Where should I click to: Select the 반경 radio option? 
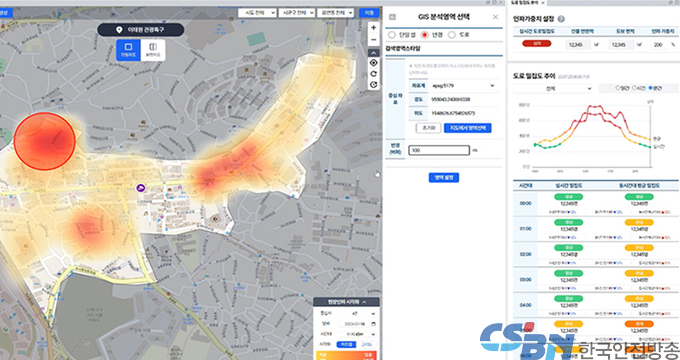425,35
